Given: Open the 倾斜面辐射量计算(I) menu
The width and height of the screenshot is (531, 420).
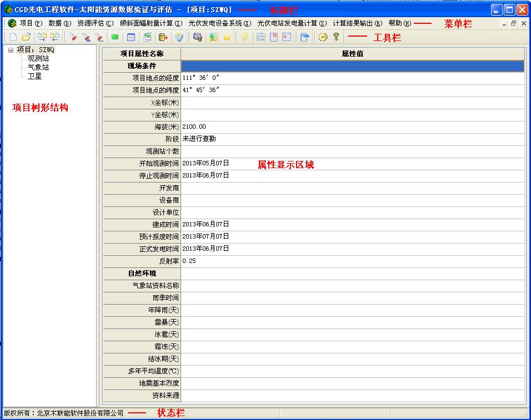Looking at the screenshot, I should 151,23.
